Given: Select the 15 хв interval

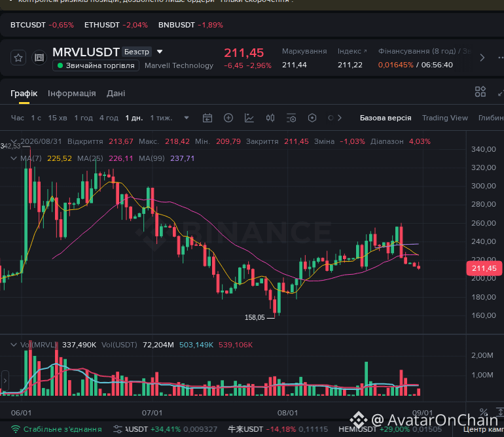Looking at the screenshot, I should coord(58,118).
